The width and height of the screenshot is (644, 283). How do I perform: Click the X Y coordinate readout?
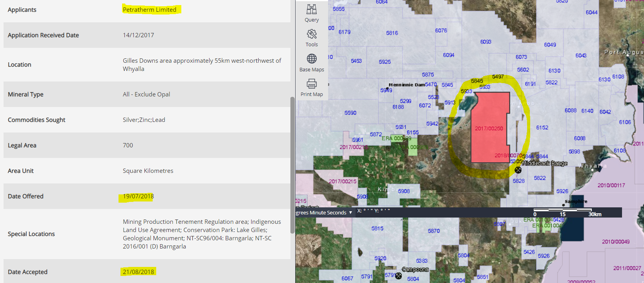[373, 211]
